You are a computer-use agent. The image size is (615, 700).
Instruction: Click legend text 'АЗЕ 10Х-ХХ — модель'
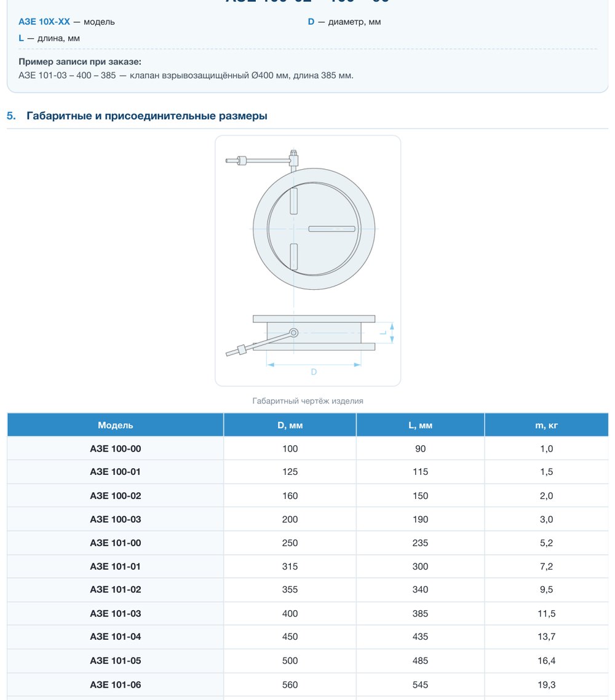point(66,22)
